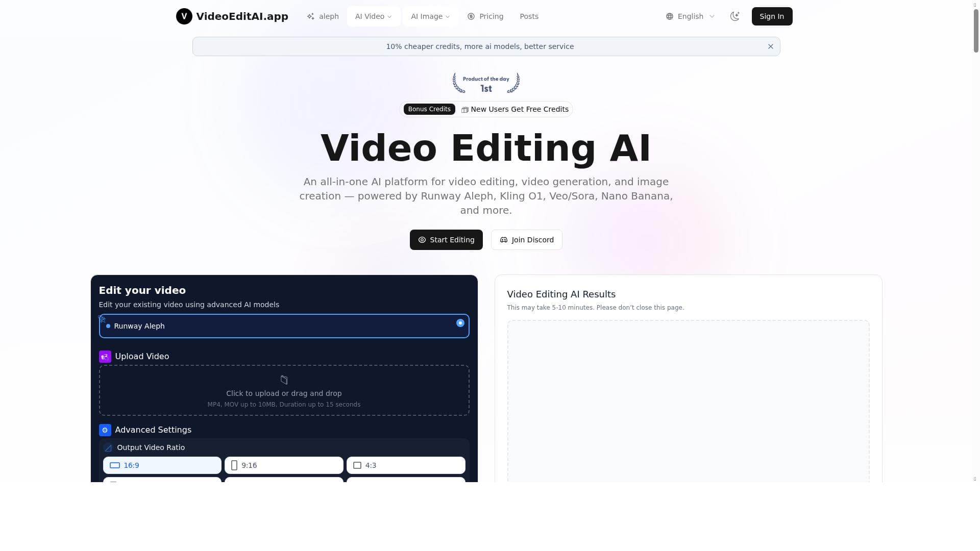Click the Discord icon on Join Discord
The height and width of the screenshot is (551, 980).
[504, 240]
